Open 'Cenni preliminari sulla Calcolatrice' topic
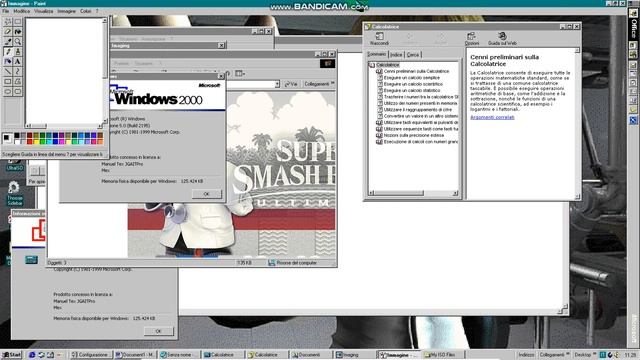The height and width of the screenshot is (360, 640). pyautogui.click(x=416, y=71)
